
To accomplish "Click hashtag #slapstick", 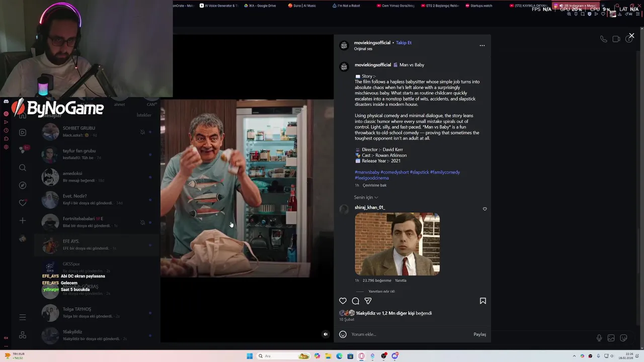I will [x=419, y=172].
